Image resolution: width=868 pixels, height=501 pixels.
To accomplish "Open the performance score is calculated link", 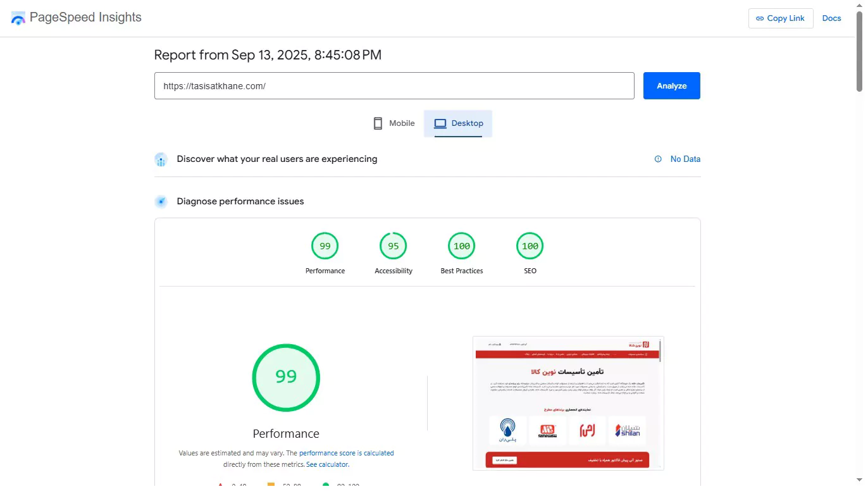I will (x=346, y=453).
